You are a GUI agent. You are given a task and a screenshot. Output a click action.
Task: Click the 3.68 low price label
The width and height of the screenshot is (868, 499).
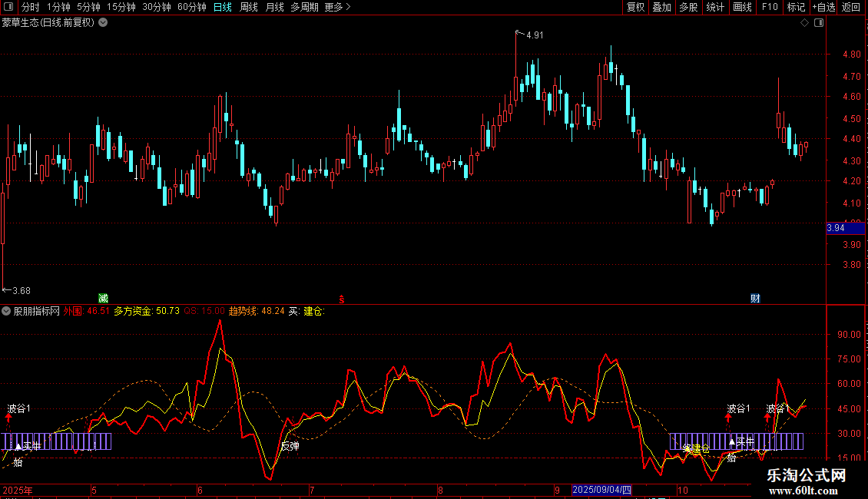[x=22, y=291]
